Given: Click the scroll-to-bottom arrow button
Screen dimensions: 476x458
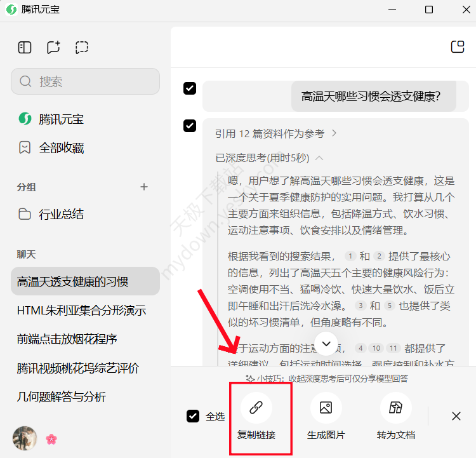Looking at the screenshot, I should click(x=326, y=344).
